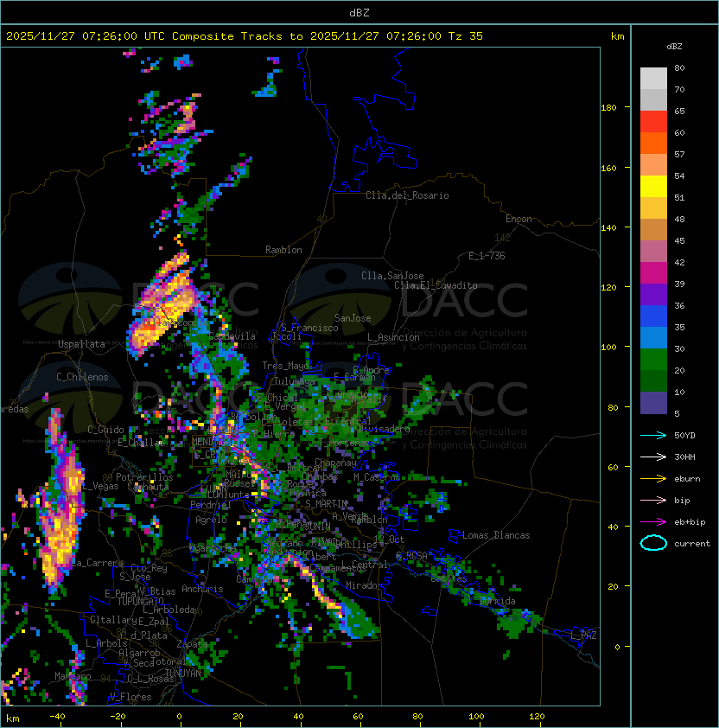719x728 pixels.
Task: Click the Composite Tracks timestamp header text
Action: click(245, 36)
